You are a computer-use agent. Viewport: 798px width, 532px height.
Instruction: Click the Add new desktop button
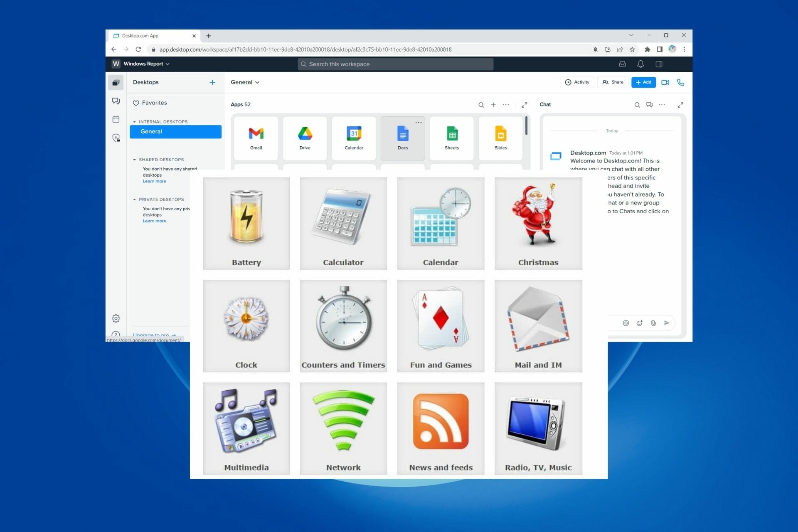[212, 82]
